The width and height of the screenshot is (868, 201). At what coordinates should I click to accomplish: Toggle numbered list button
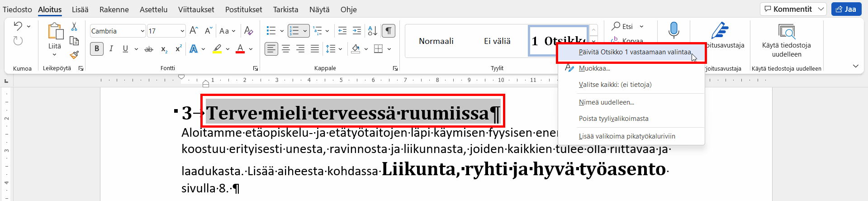coord(294,31)
